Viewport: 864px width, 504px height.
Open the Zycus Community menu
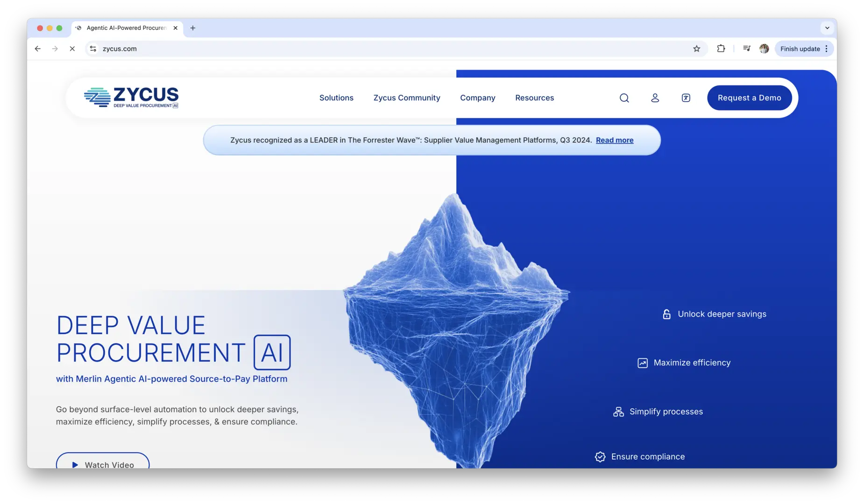point(407,98)
